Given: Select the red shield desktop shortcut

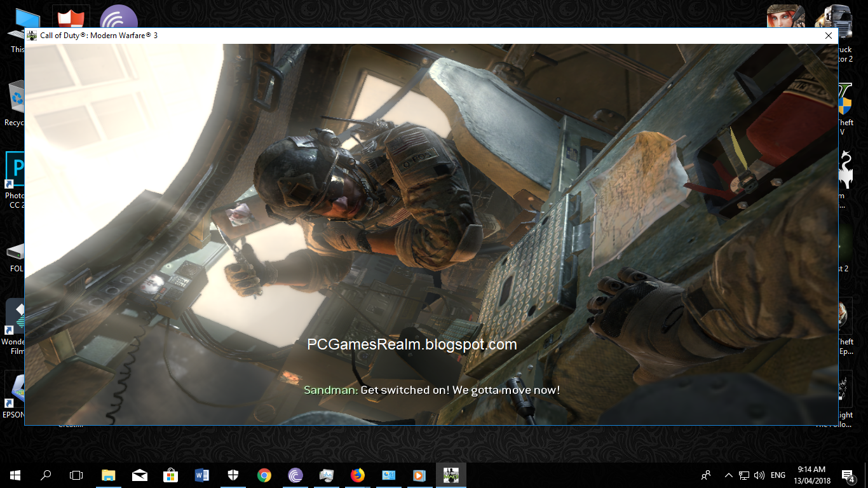Looking at the screenshot, I should [71, 18].
